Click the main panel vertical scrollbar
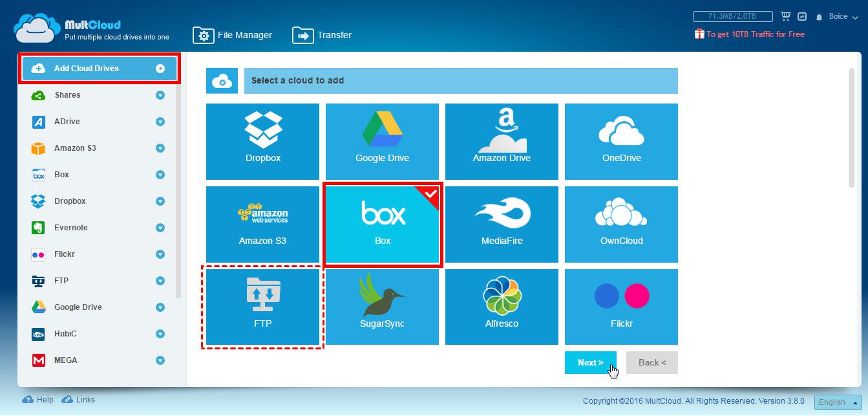This screenshot has width=868, height=416. 852,127
